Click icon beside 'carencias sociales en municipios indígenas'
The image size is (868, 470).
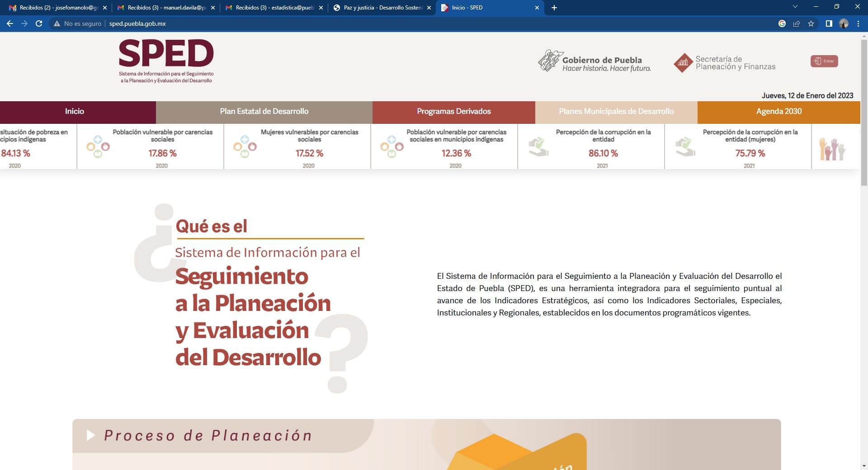(392, 147)
